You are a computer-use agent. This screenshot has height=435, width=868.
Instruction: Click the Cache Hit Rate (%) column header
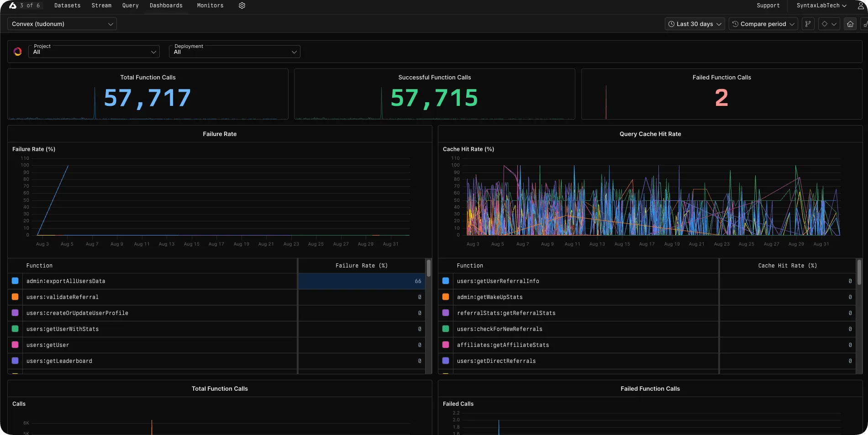788,266
